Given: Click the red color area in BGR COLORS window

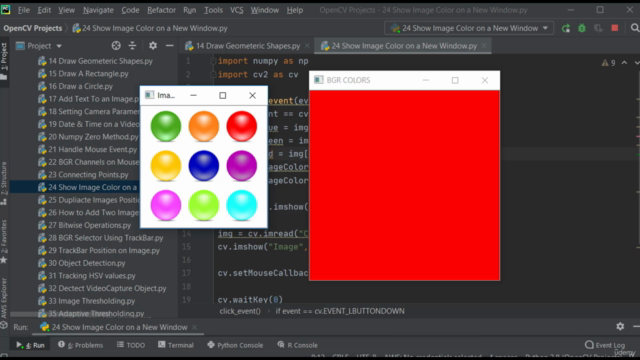Looking at the screenshot, I should coord(404,185).
